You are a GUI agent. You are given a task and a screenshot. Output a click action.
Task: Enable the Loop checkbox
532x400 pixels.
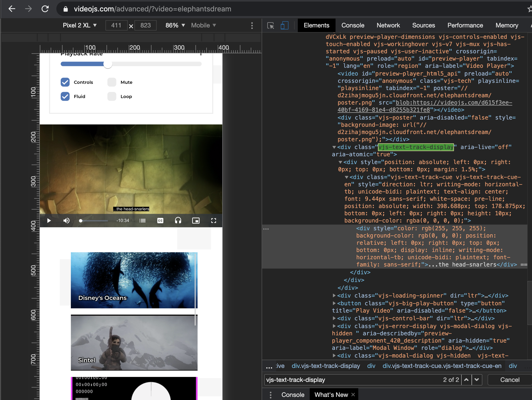(x=112, y=96)
